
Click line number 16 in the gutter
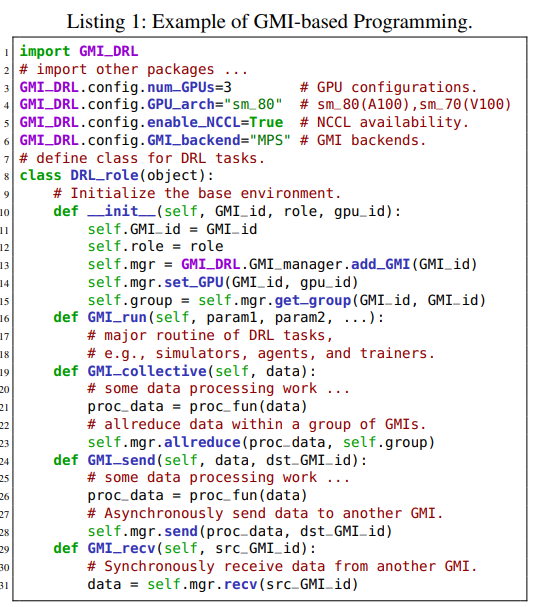(x=5, y=319)
